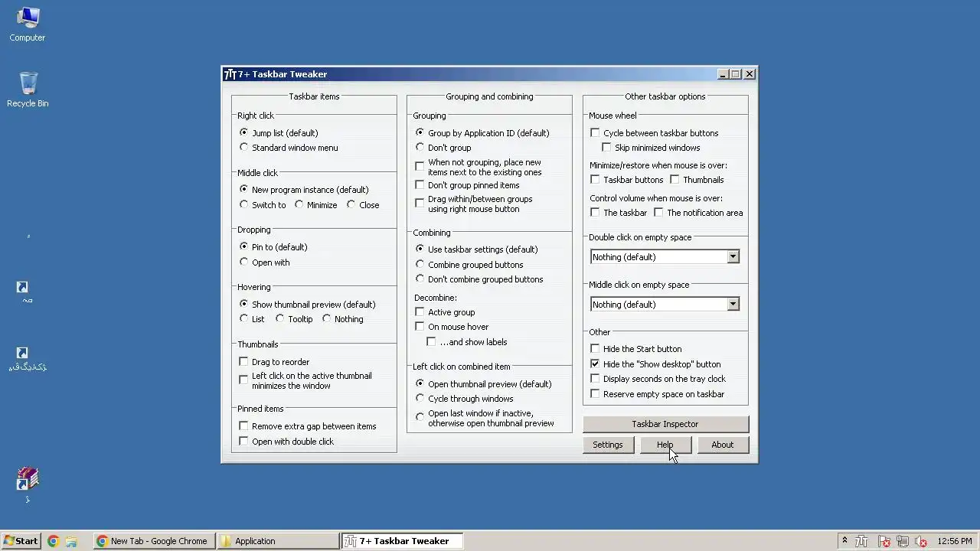Click the 7+ Taskbar Tweaker tray icon
Image resolution: width=980 pixels, height=551 pixels.
tap(861, 541)
